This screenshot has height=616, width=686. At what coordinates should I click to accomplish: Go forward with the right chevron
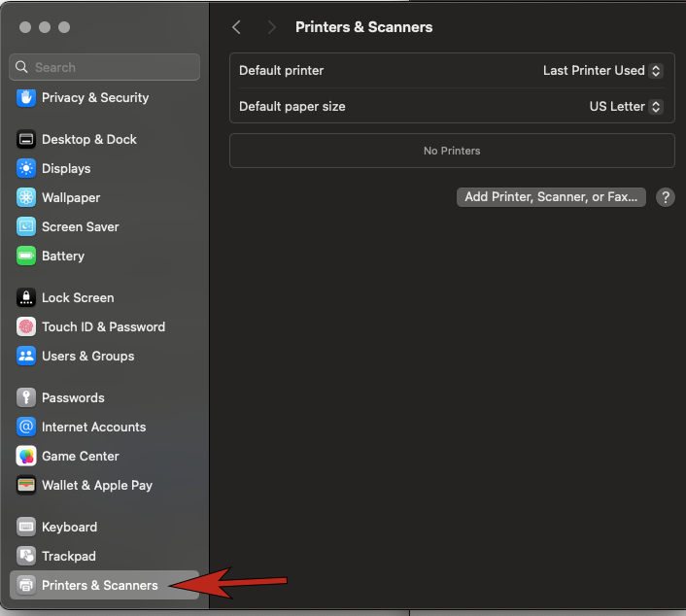[272, 27]
